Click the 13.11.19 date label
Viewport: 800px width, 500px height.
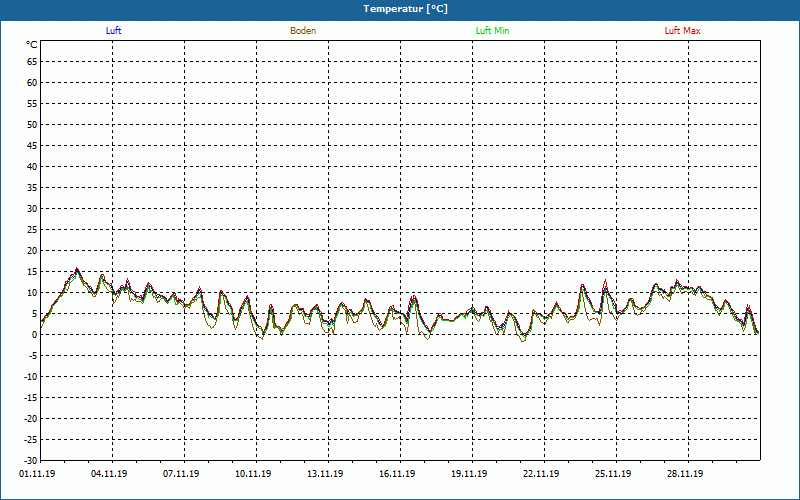325,474
